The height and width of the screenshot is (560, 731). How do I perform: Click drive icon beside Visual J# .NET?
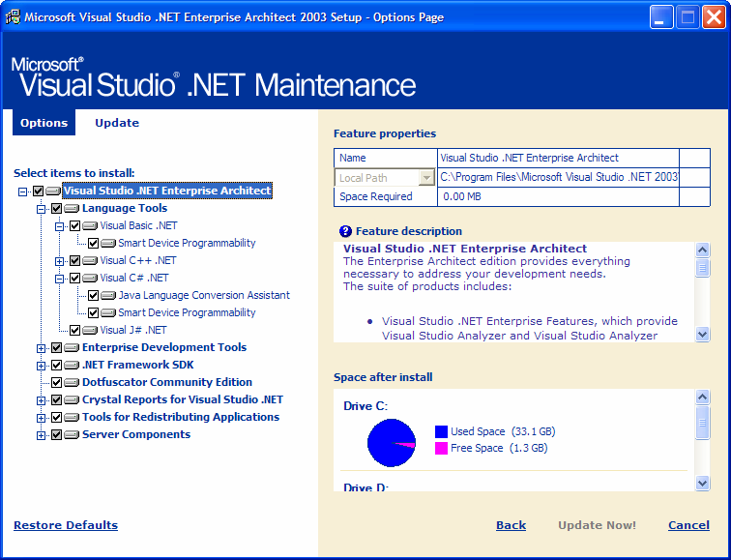click(90, 330)
